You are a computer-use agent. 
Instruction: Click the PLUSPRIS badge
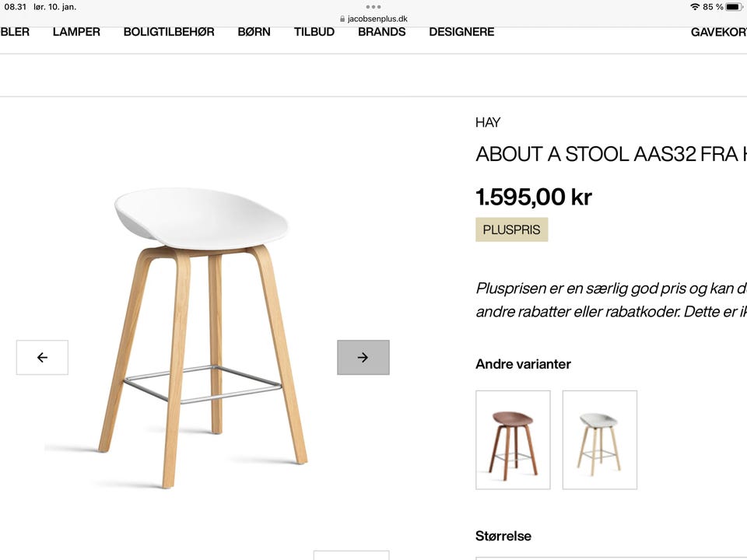tap(511, 229)
